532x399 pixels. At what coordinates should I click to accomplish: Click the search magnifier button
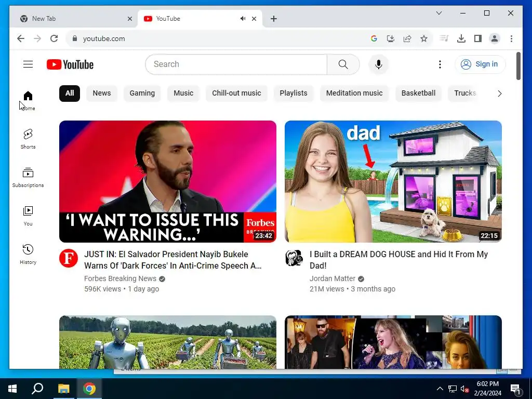coord(343,64)
